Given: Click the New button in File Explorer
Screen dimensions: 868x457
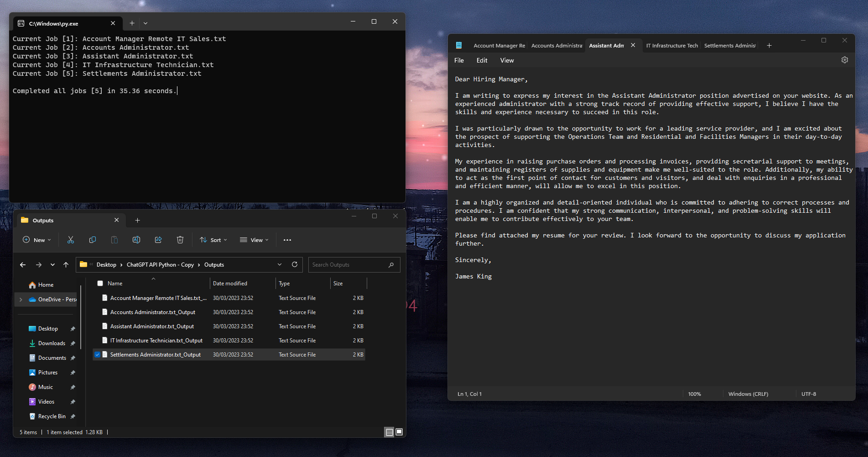Looking at the screenshot, I should coord(36,240).
